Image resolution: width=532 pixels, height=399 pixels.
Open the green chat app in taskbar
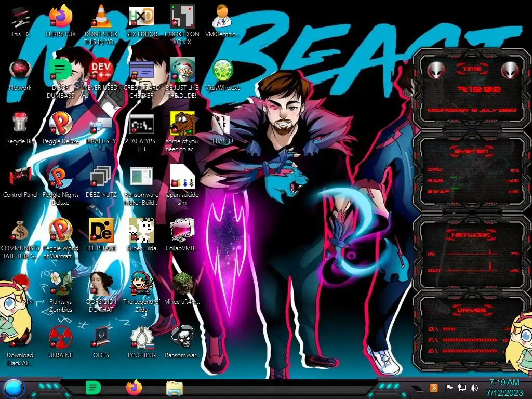[x=94, y=388]
